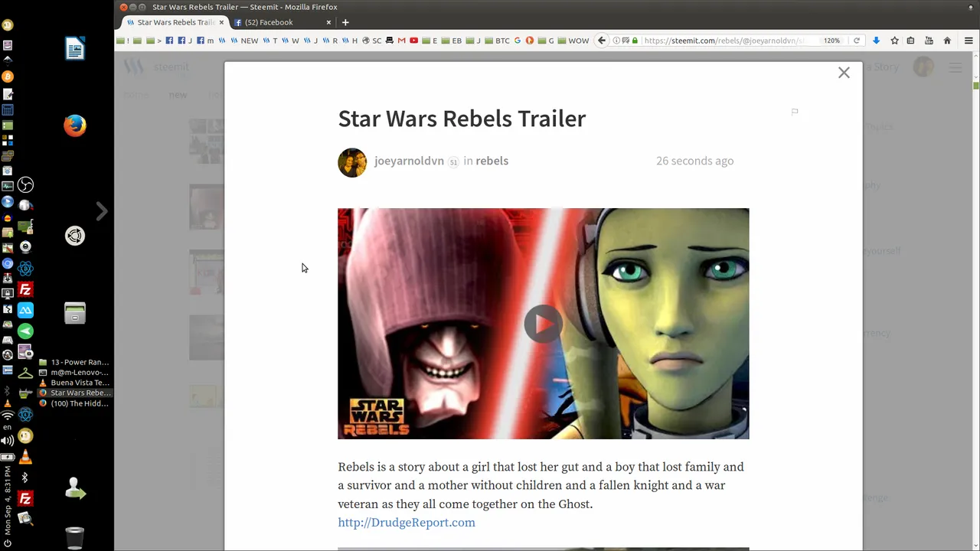Open the desktop trash can
Screen dimensions: 980x551
click(x=75, y=537)
